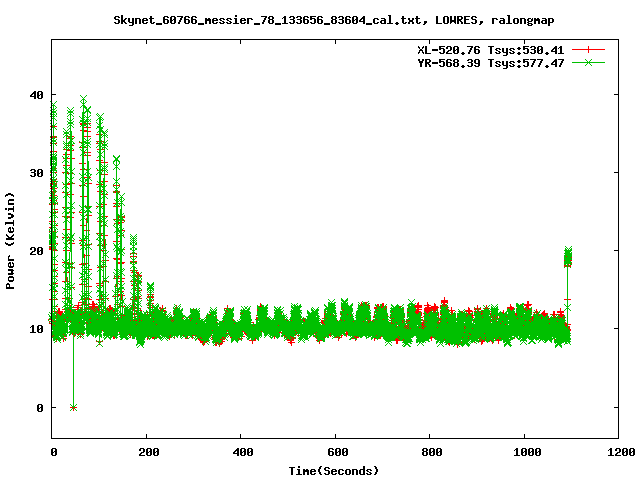Click the y-axis tick label 40
This screenshot has height=480, width=640.
[36, 95]
